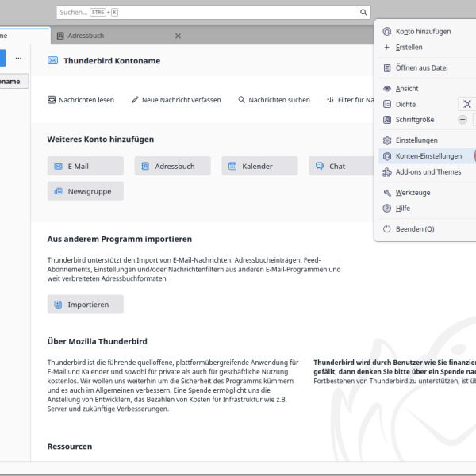This screenshot has width=476, height=476.
Task: Choose compact Dichte icon option
Action: 467,104
